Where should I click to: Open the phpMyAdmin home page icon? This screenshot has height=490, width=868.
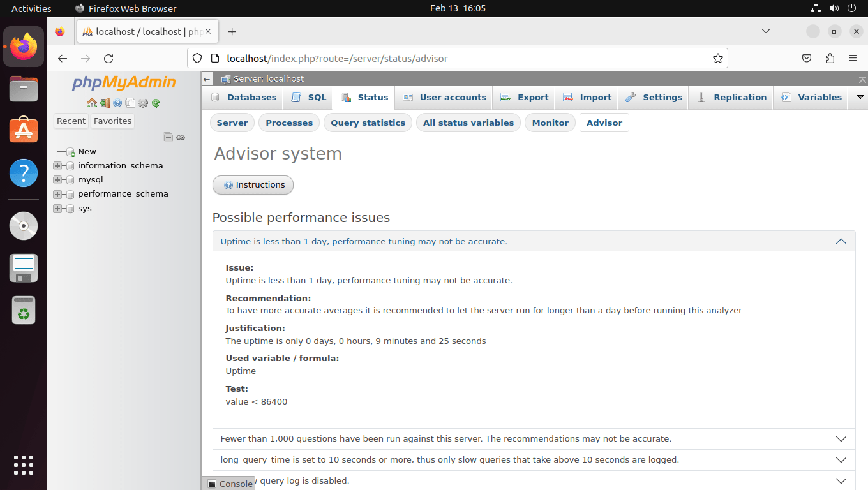pyautogui.click(x=92, y=103)
